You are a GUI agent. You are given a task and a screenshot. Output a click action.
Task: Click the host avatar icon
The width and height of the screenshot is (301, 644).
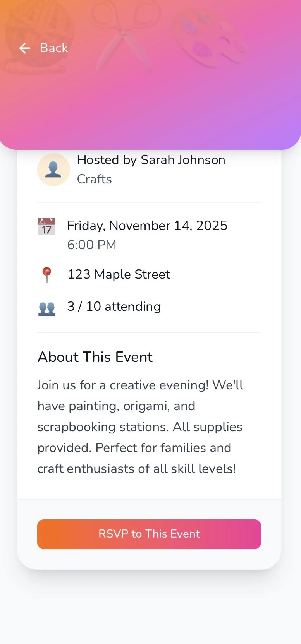click(53, 170)
